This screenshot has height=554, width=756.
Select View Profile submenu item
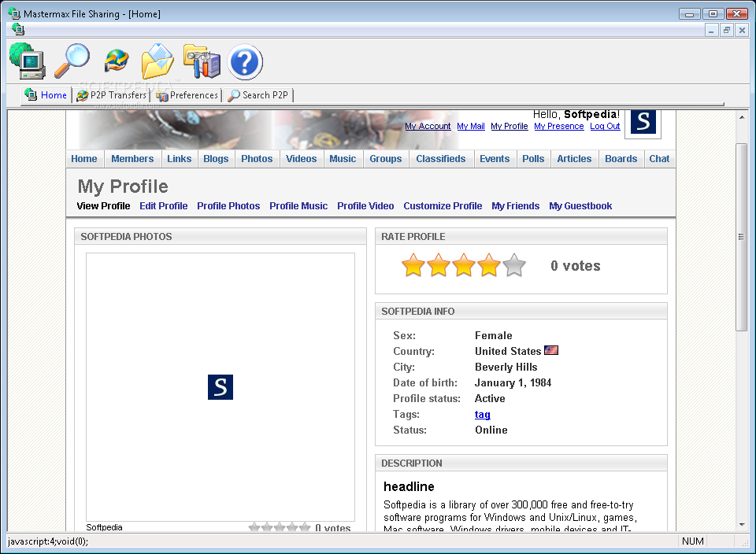(103, 205)
